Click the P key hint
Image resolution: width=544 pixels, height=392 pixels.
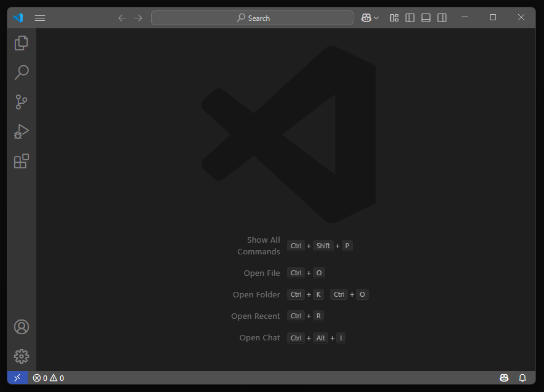[x=347, y=246]
